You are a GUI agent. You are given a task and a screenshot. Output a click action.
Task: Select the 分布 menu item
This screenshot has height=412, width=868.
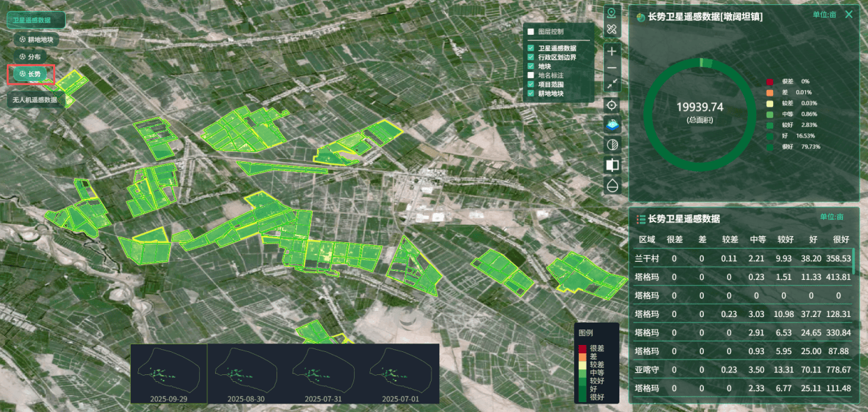click(x=31, y=57)
